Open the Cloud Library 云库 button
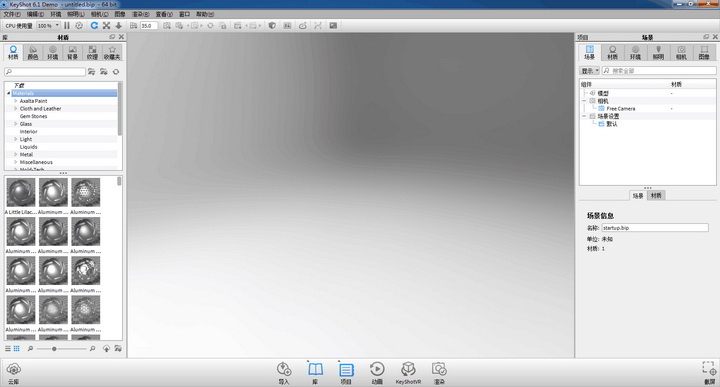This screenshot has height=387, width=720. [x=14, y=373]
